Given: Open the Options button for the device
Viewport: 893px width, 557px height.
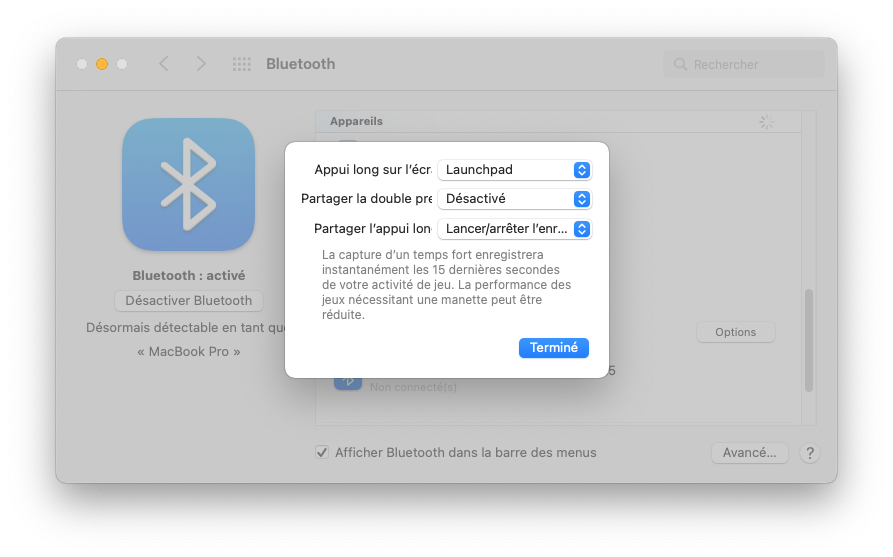Looking at the screenshot, I should (x=735, y=332).
